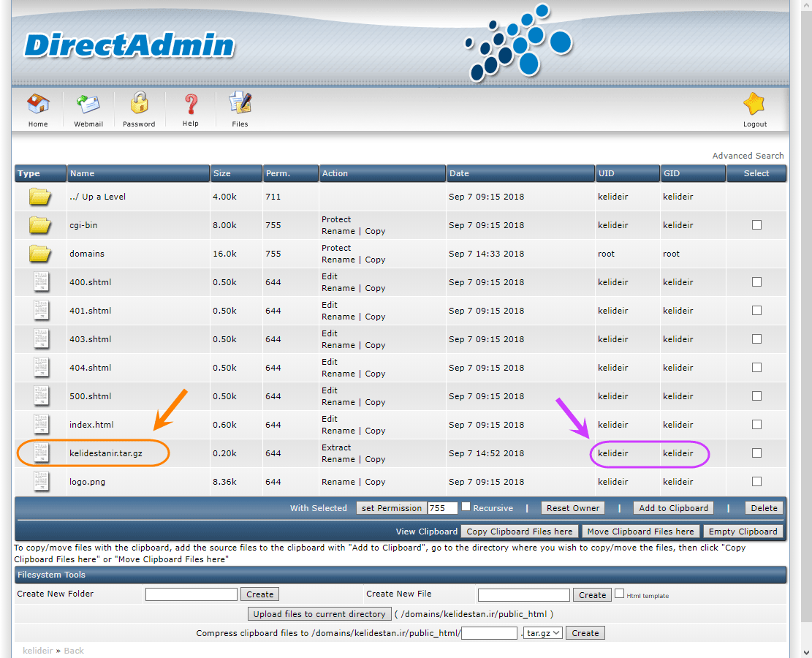812x658 pixels.
Task: Open the Files icon
Action: 240,102
